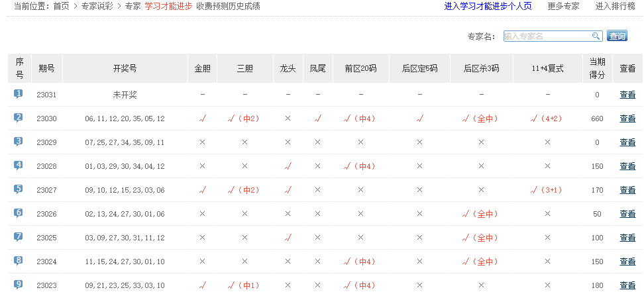Click the number 7 row badge icon
Viewport: 644px width, 292px height.
(19, 237)
